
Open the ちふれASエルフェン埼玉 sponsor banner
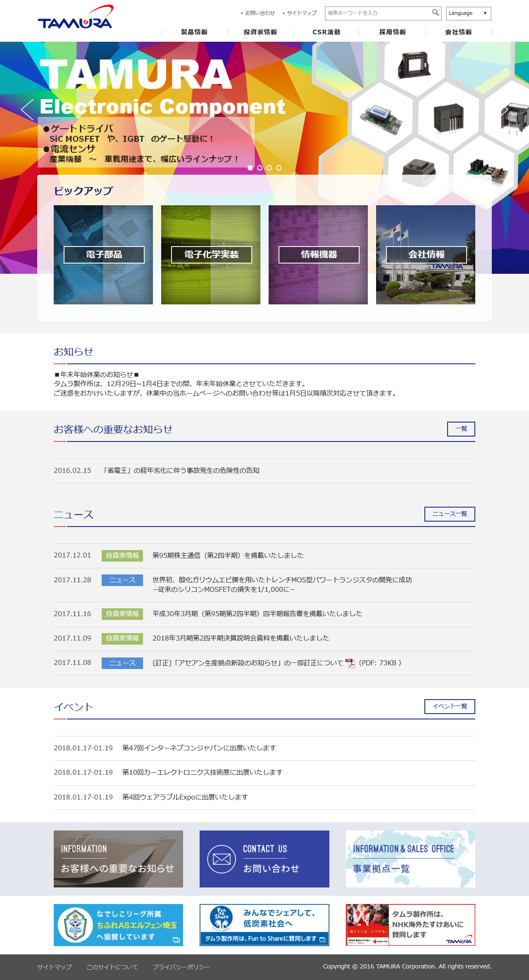pyautogui.click(x=118, y=925)
